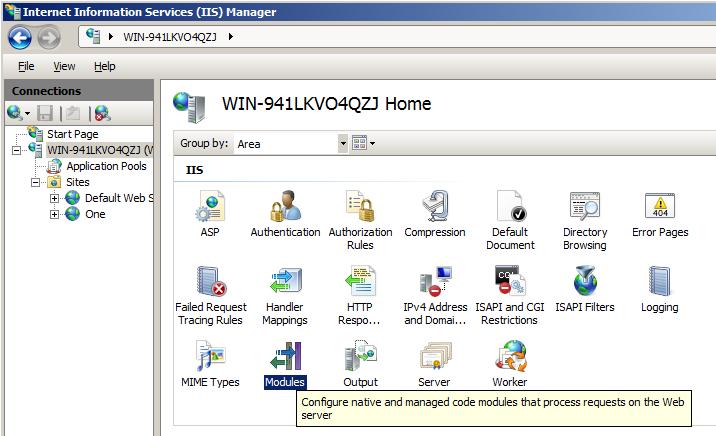Open the View menu

click(x=64, y=66)
